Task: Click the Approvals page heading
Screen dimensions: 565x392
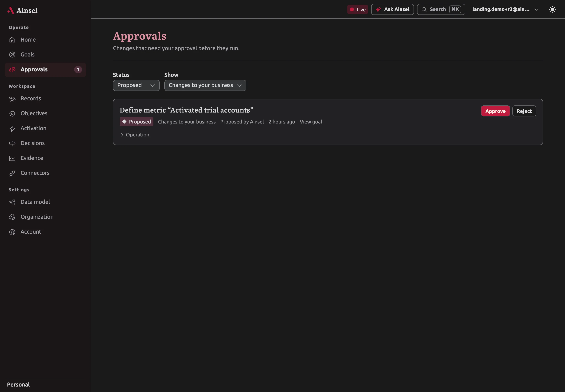Action: [x=140, y=36]
